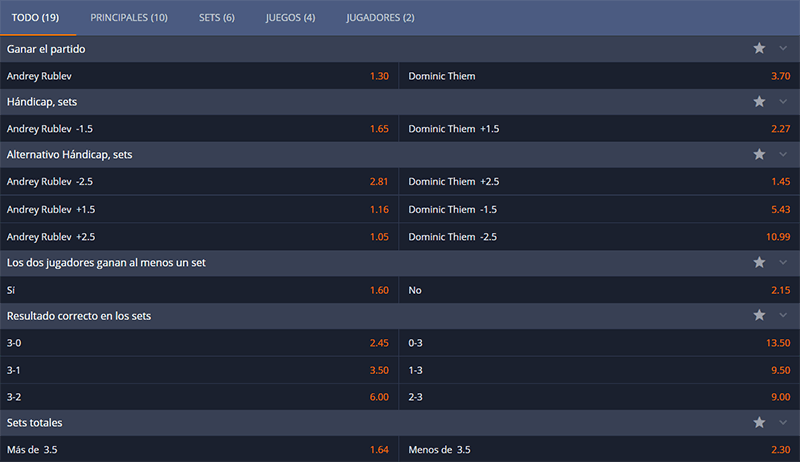Click Alternativo Hándicap, sets header title
800x462 pixels.
[69, 155]
